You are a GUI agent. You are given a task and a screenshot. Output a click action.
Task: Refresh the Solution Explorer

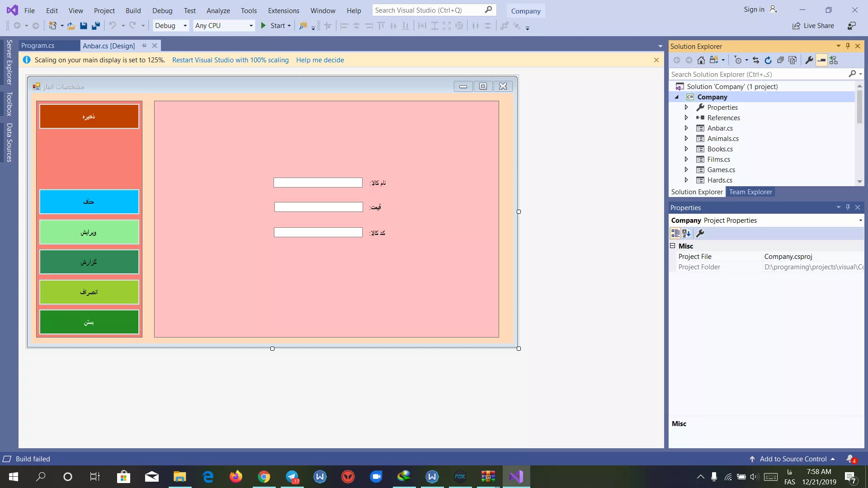[x=768, y=60]
